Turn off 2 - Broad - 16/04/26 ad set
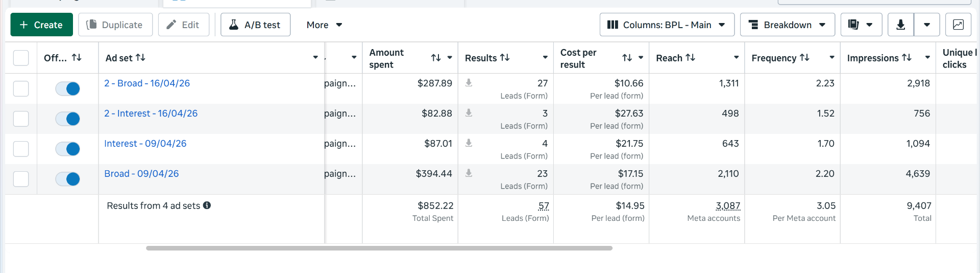 click(68, 88)
